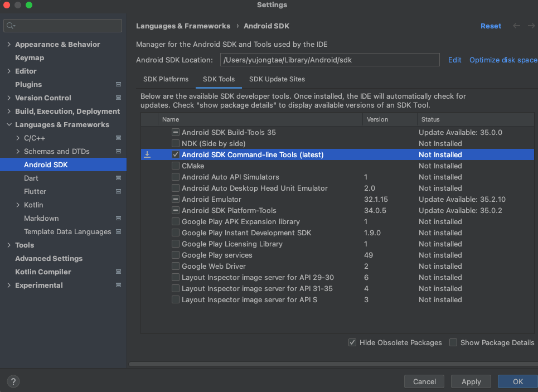Click the search magnifier icon in settings
538x392 pixels.
coord(10,26)
